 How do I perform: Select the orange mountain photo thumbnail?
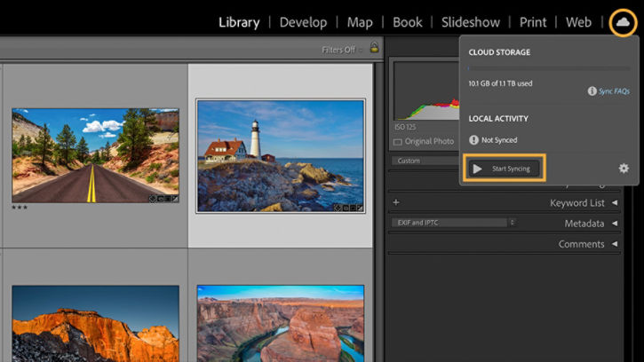(x=95, y=324)
